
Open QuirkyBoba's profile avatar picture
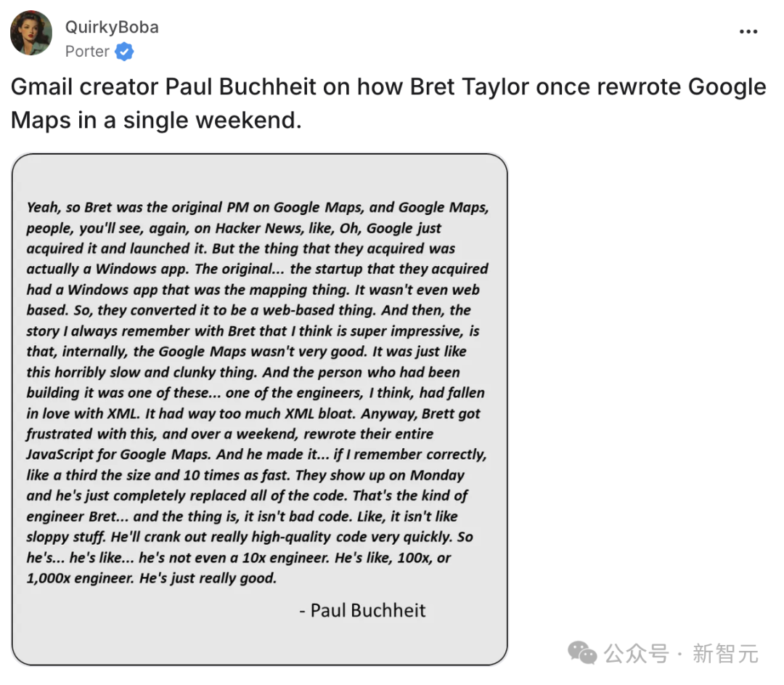coord(31,33)
